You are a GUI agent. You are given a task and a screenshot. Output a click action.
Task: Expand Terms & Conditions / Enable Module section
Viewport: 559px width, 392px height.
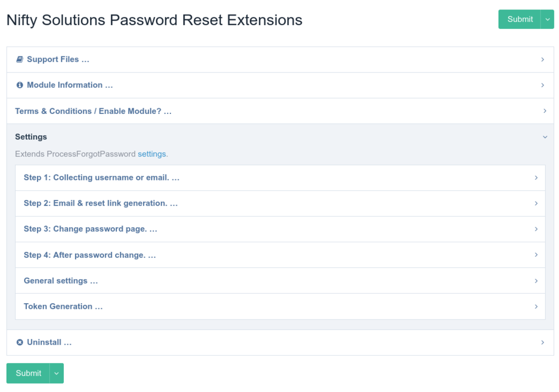[x=93, y=111]
